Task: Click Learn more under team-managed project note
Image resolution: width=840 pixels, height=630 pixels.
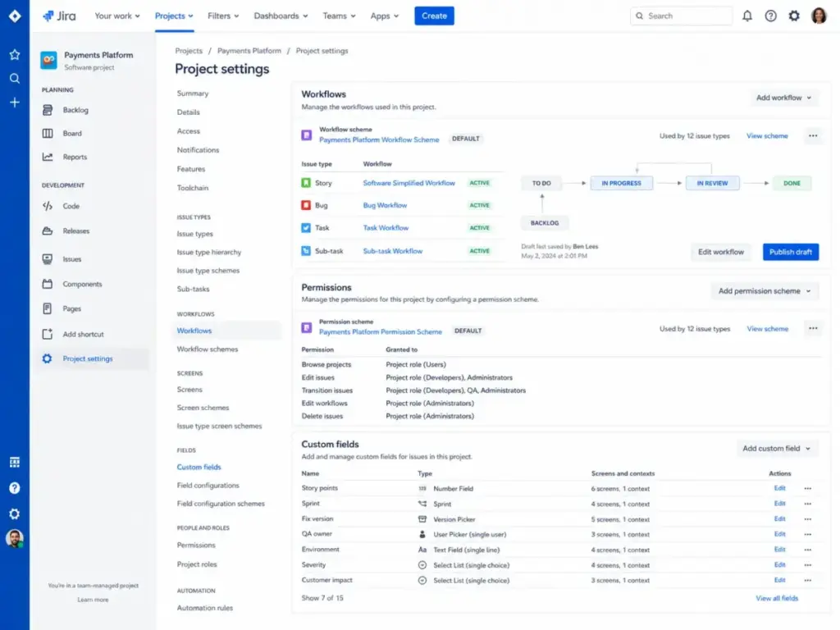Action: pyautogui.click(x=93, y=600)
